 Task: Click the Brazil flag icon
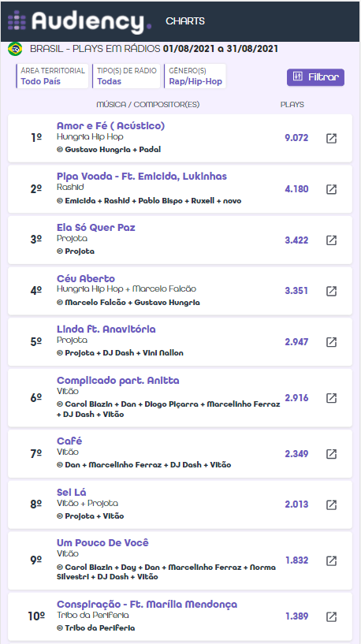(x=15, y=50)
